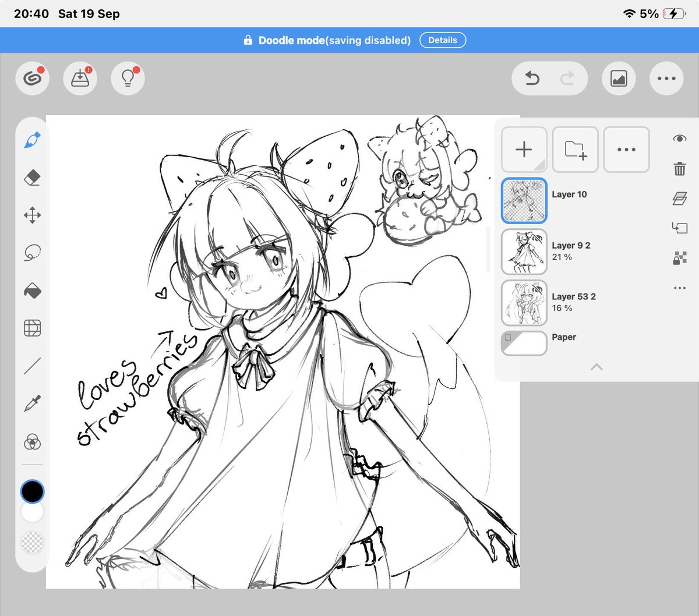Open the perspective grid guide tool
This screenshot has height=616, width=699.
tap(33, 328)
